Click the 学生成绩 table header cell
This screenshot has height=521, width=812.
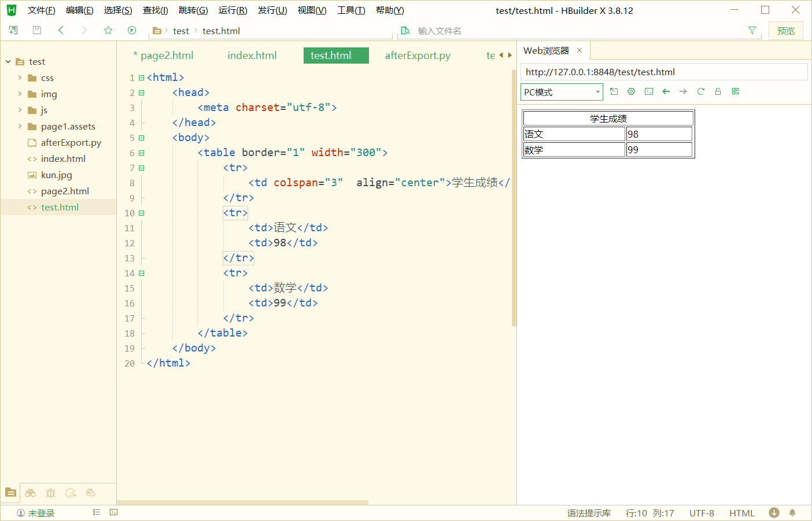[x=608, y=118]
